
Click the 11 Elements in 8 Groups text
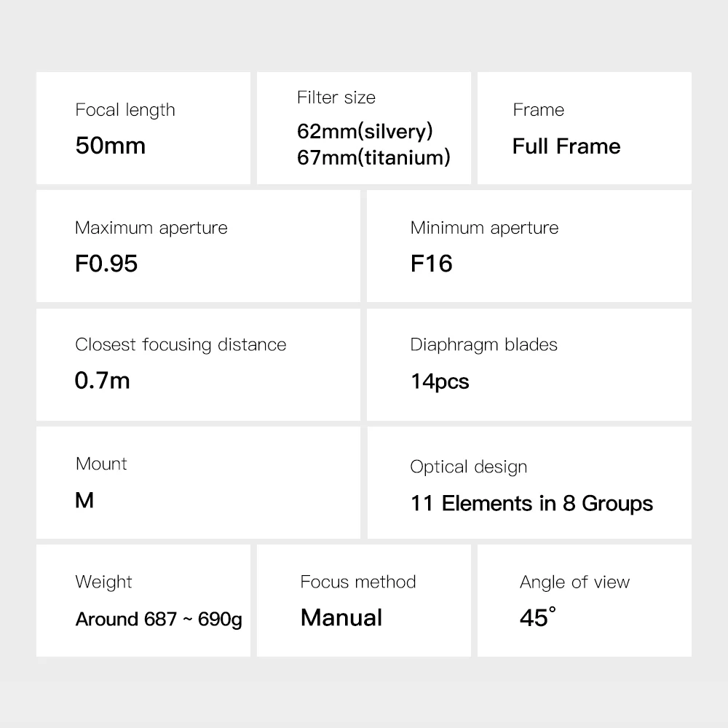click(531, 504)
